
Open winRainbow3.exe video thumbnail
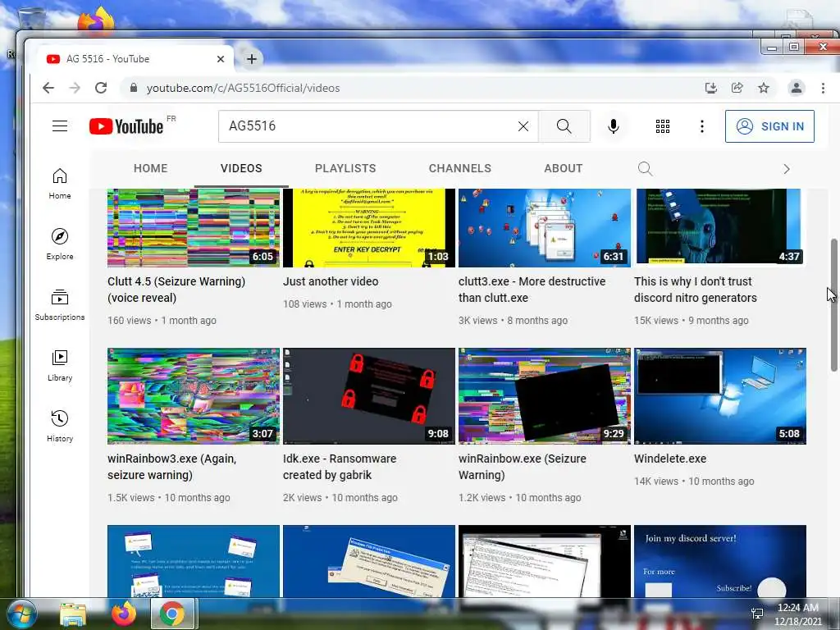[194, 396]
